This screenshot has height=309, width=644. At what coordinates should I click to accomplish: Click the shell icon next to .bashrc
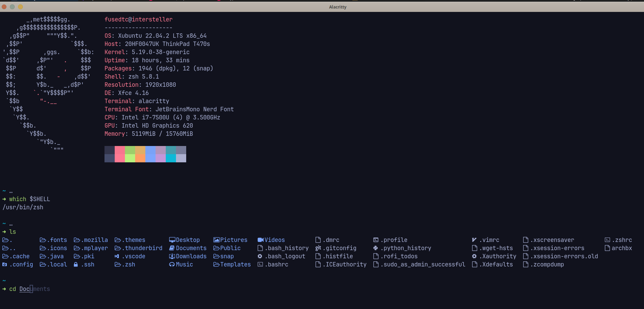click(260, 264)
